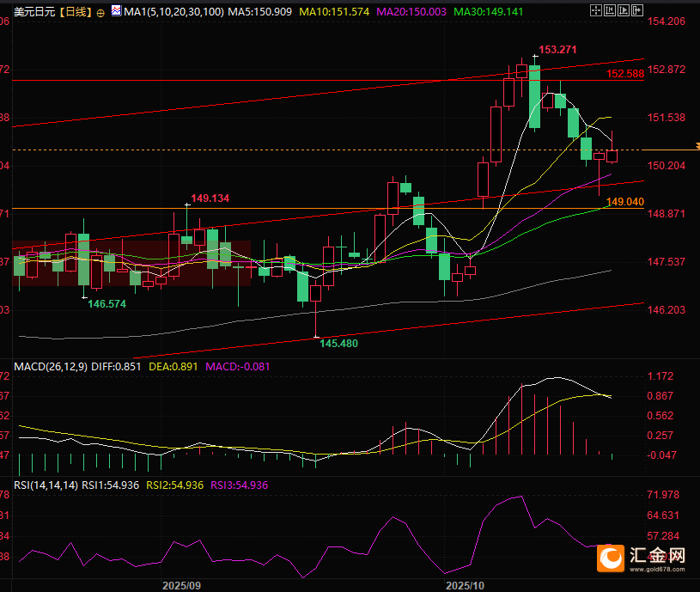700x592 pixels.
Task: Select the DIFF:0.851 value
Action: [x=116, y=367]
